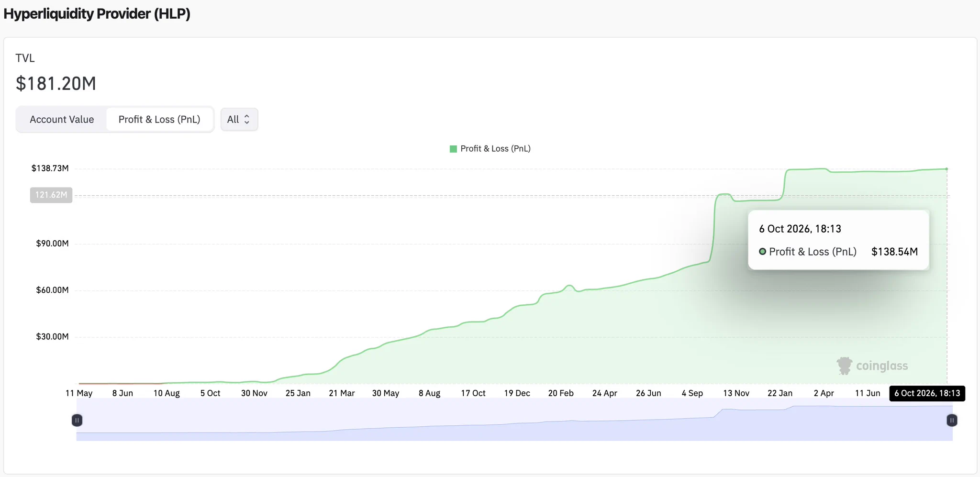The height and width of the screenshot is (477, 980).
Task: Click the 26 Jun x-axis date
Action: pos(648,393)
